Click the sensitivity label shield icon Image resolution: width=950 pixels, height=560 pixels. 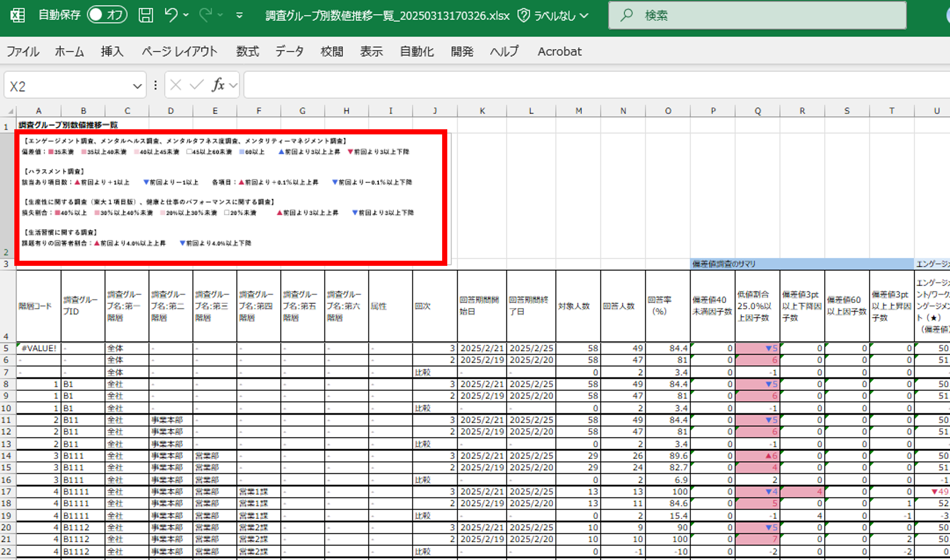coord(523,15)
